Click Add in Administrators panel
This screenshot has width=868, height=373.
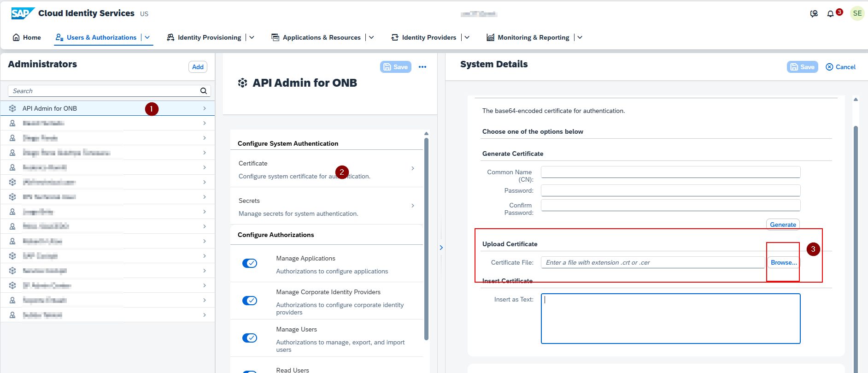[198, 67]
